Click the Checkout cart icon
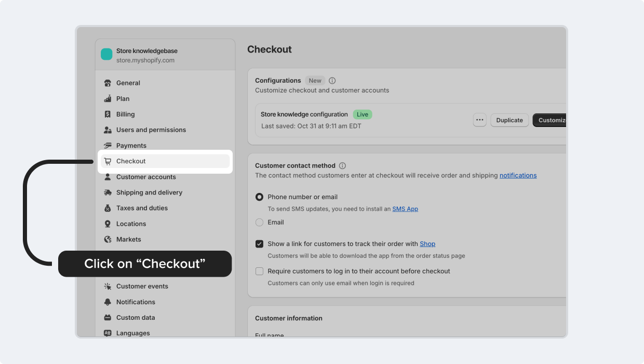This screenshot has width=644, height=364. (108, 161)
